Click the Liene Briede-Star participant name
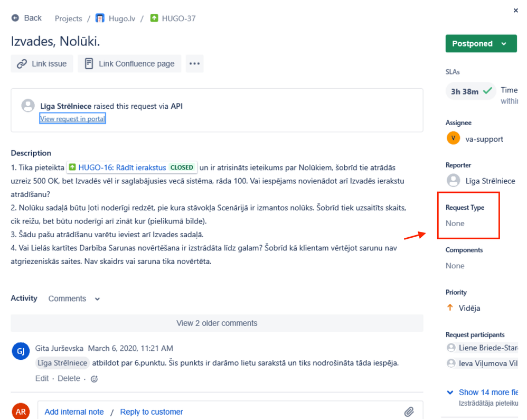Viewport: 527px width, 420px height. pos(488,348)
